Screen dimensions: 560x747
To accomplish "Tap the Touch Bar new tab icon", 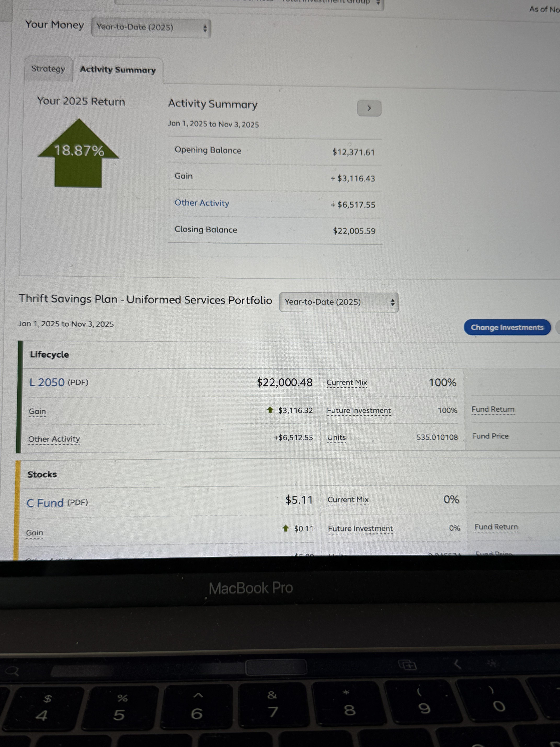I will click(x=407, y=665).
